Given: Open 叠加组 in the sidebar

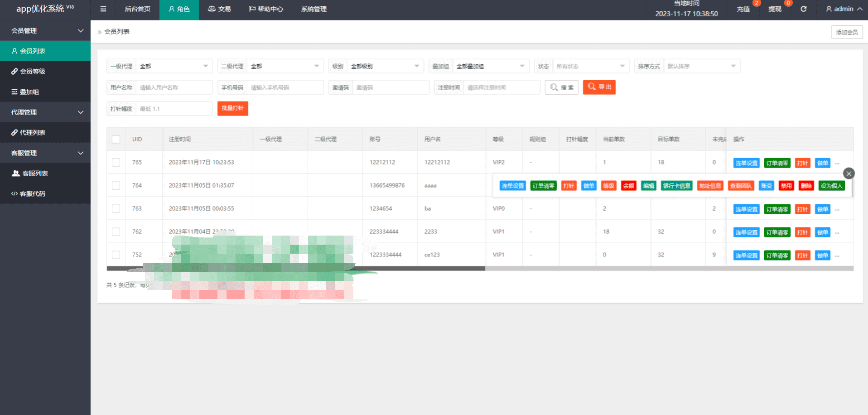Looking at the screenshot, I should click(x=29, y=92).
